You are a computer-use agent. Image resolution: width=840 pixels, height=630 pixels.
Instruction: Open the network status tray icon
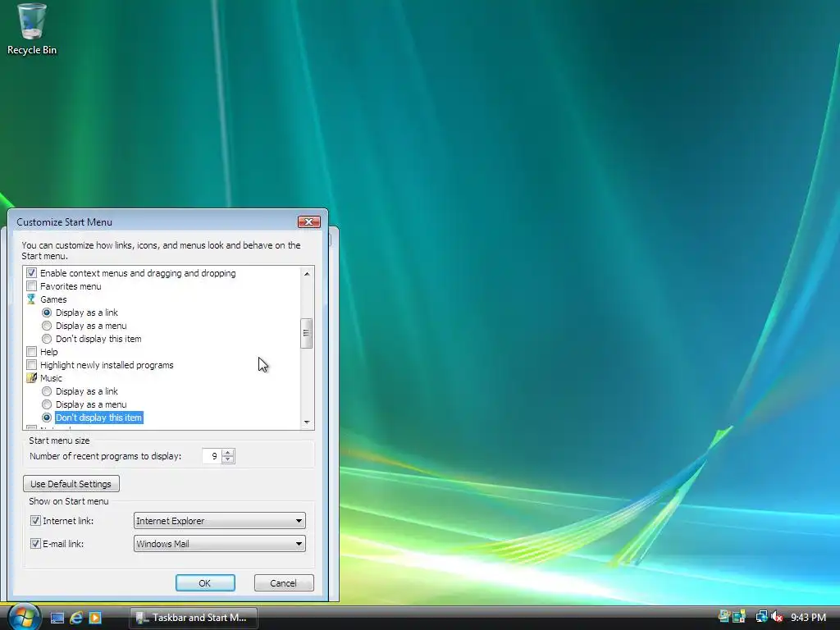point(761,617)
